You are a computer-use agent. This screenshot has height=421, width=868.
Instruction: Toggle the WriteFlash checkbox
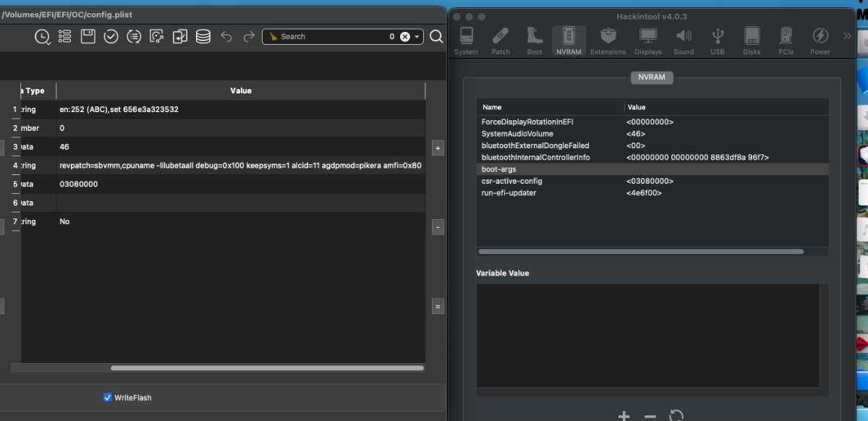108,397
